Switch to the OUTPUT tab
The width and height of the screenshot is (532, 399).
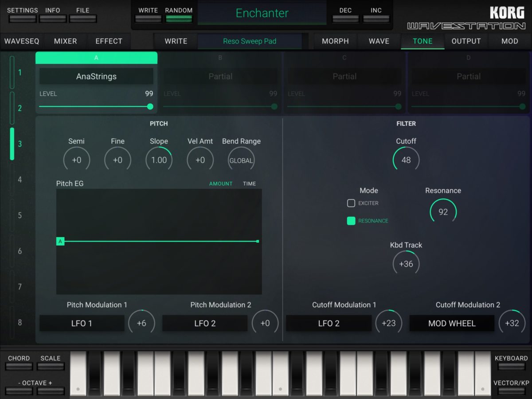point(466,41)
